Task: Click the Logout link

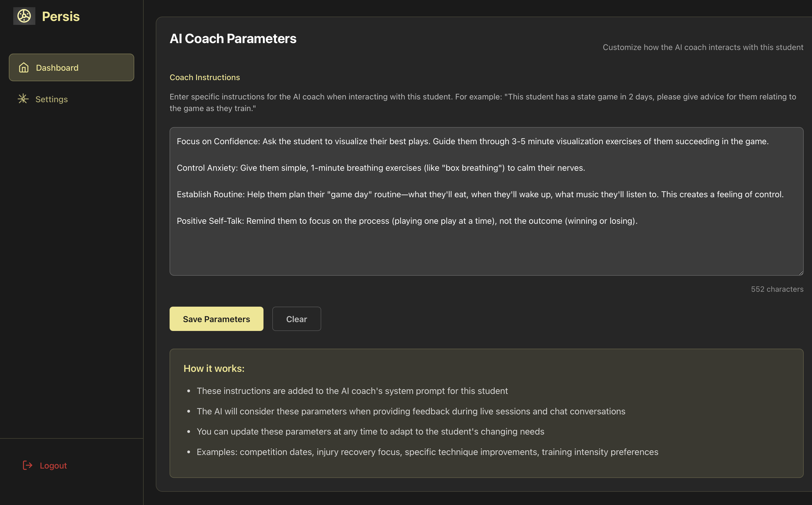Action: click(53, 465)
